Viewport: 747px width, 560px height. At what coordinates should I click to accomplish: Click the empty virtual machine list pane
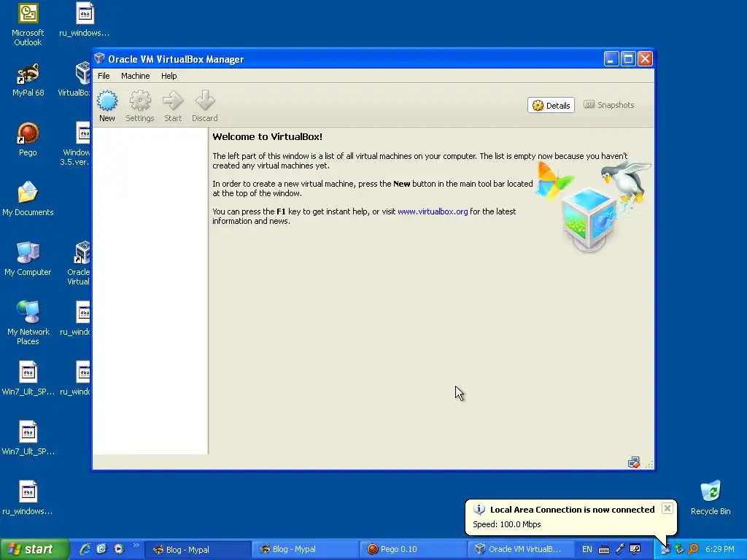150,290
